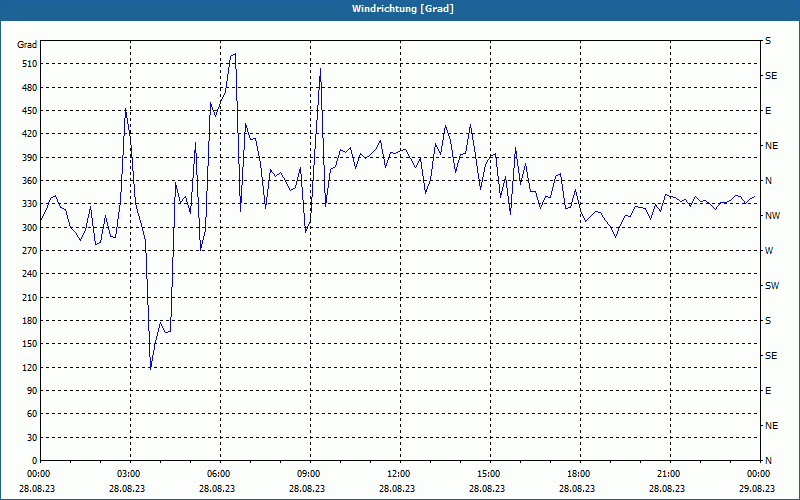800x500 pixels.
Task: Select the 90 y-axis value
Action: point(32,391)
